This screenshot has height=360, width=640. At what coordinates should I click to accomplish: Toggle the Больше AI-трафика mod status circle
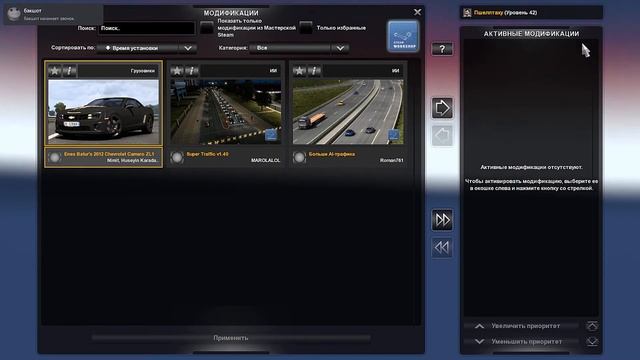(299, 157)
